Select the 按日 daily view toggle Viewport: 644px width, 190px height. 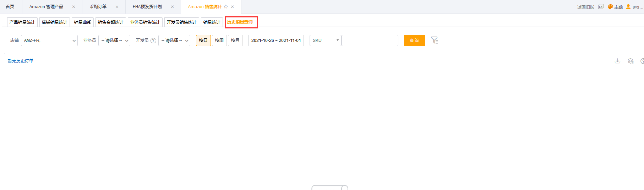[203, 40]
